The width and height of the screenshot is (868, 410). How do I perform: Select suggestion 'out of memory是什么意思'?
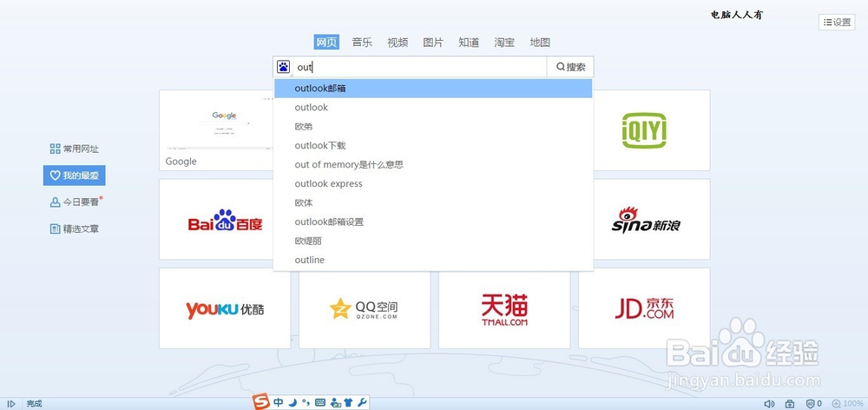(433, 164)
